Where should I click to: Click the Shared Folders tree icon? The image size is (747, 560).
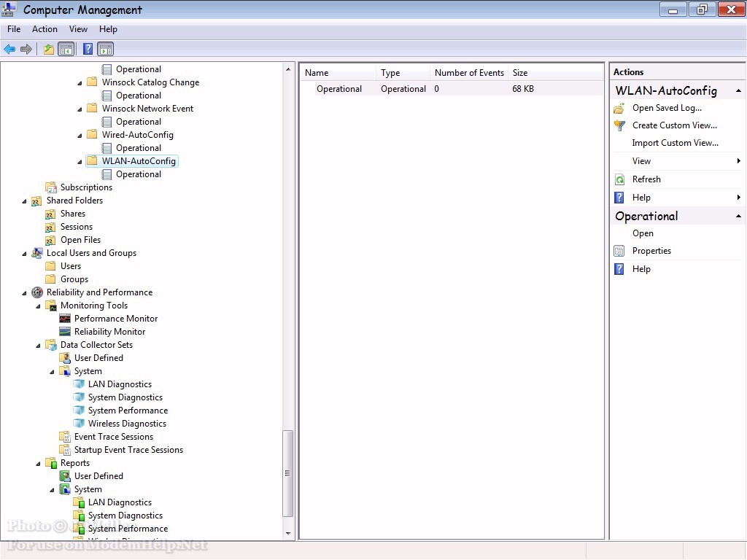point(36,201)
